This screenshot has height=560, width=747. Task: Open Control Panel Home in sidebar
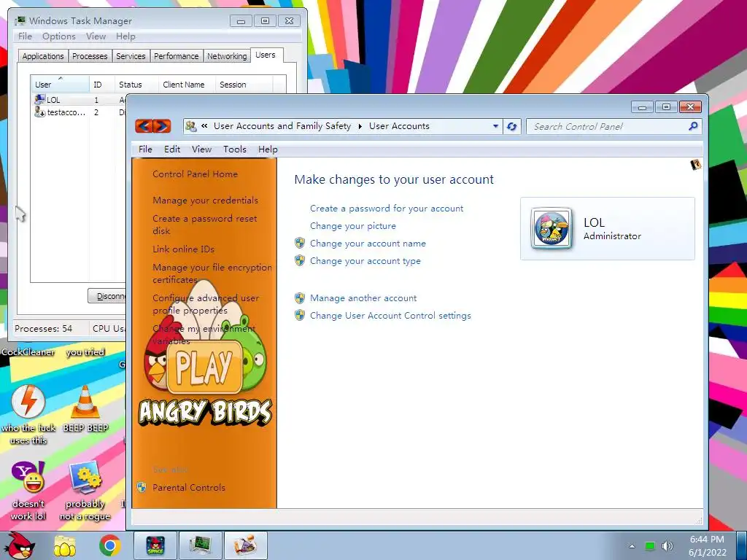(x=195, y=174)
